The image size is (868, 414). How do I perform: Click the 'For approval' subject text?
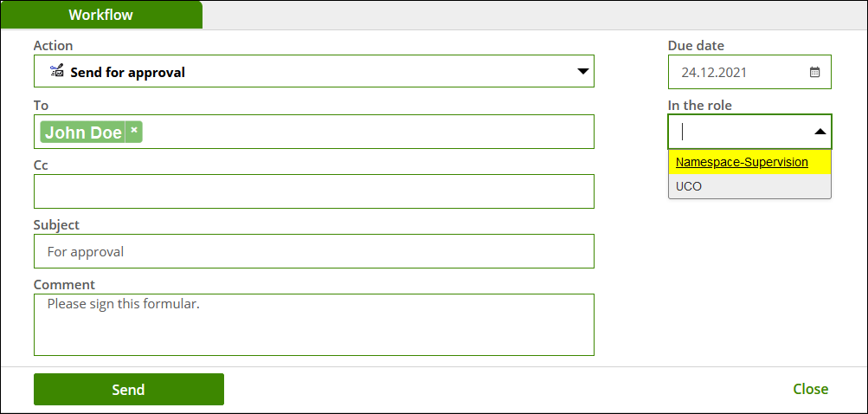(x=86, y=252)
